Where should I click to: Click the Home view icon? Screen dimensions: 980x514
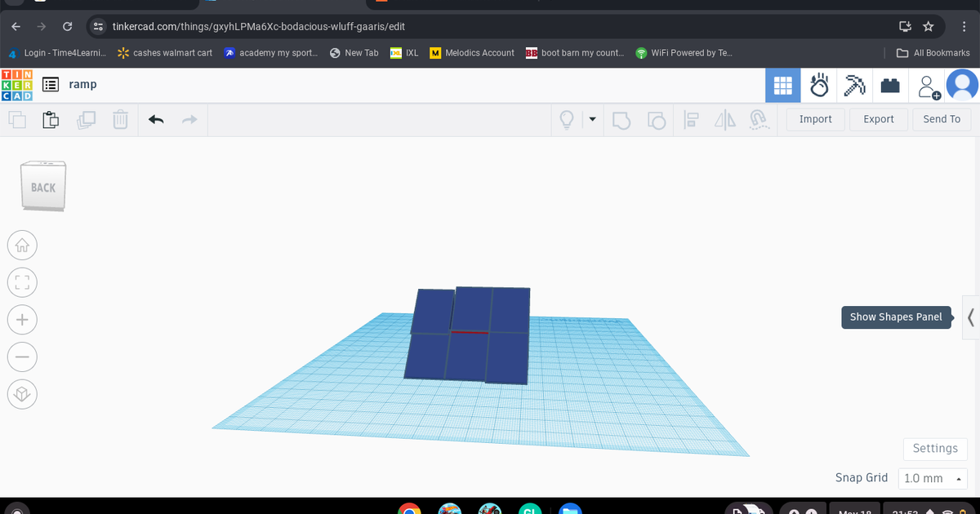pyautogui.click(x=22, y=245)
